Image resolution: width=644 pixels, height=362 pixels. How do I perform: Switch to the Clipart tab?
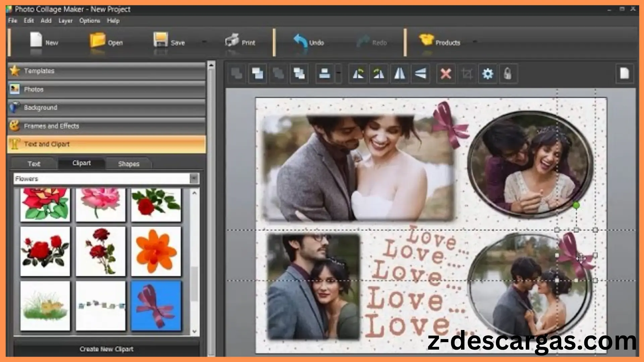point(82,163)
